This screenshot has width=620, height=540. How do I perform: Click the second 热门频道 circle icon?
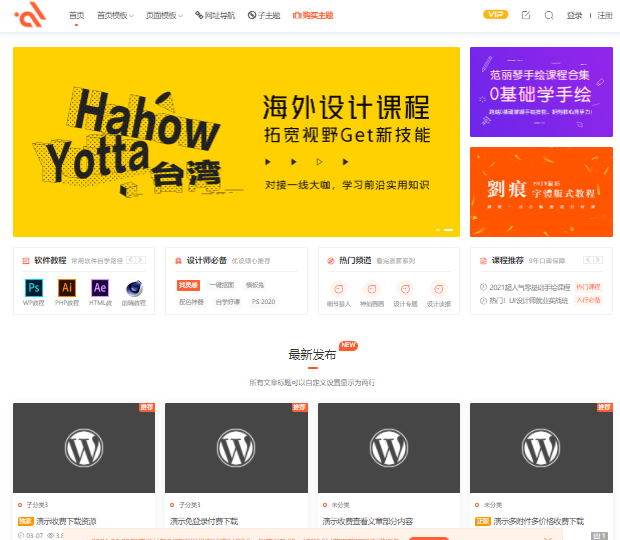tap(372, 289)
